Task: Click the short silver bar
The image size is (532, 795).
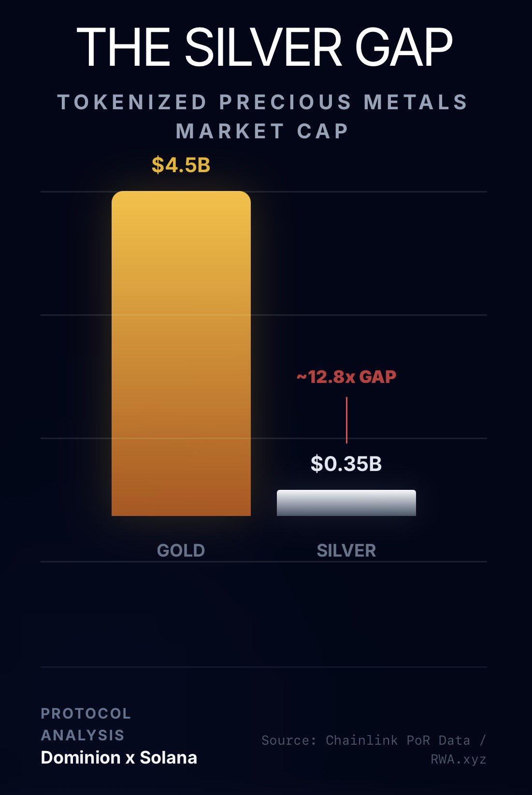Action: pyautogui.click(x=346, y=503)
